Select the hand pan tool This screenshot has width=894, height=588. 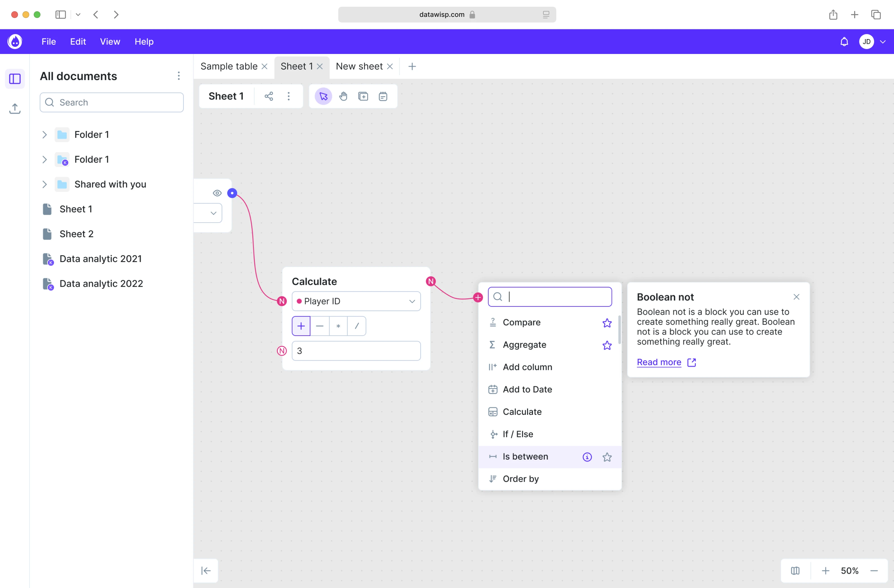click(x=343, y=97)
